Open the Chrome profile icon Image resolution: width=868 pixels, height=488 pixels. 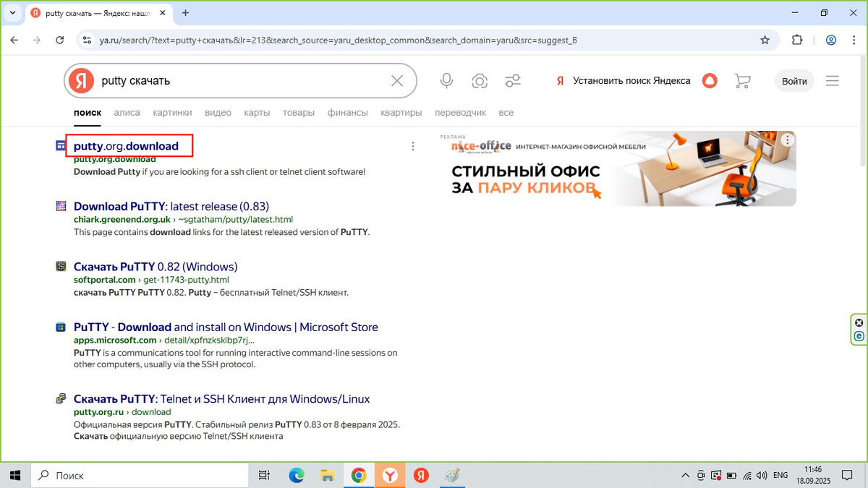(x=831, y=40)
